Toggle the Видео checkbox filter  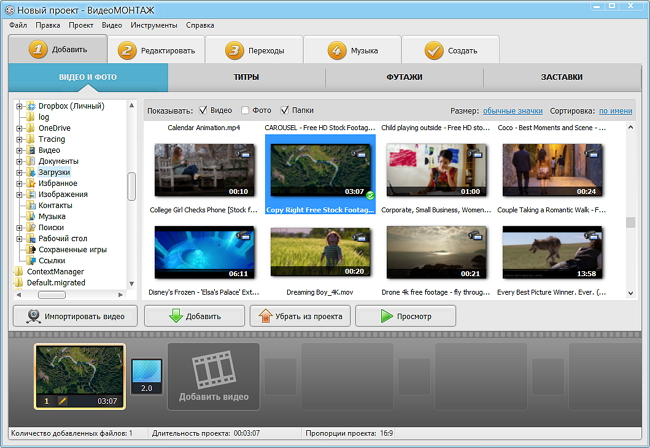pyautogui.click(x=203, y=110)
